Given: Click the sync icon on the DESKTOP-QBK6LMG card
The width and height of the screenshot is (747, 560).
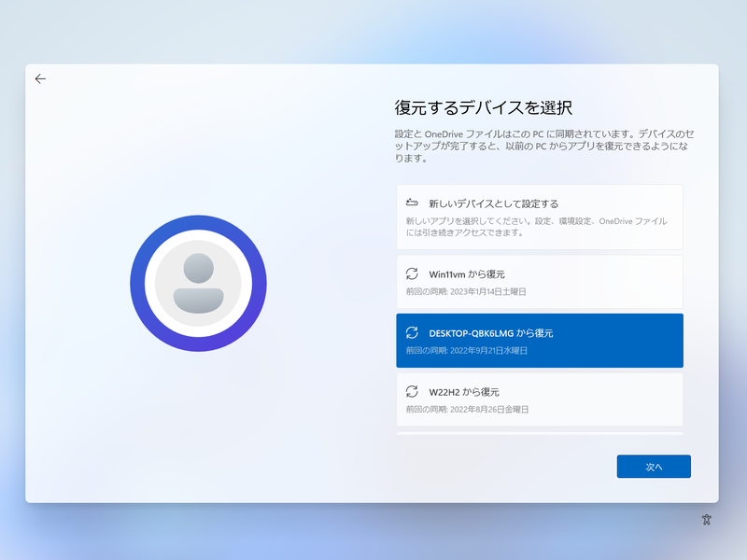Looking at the screenshot, I should coord(411,333).
